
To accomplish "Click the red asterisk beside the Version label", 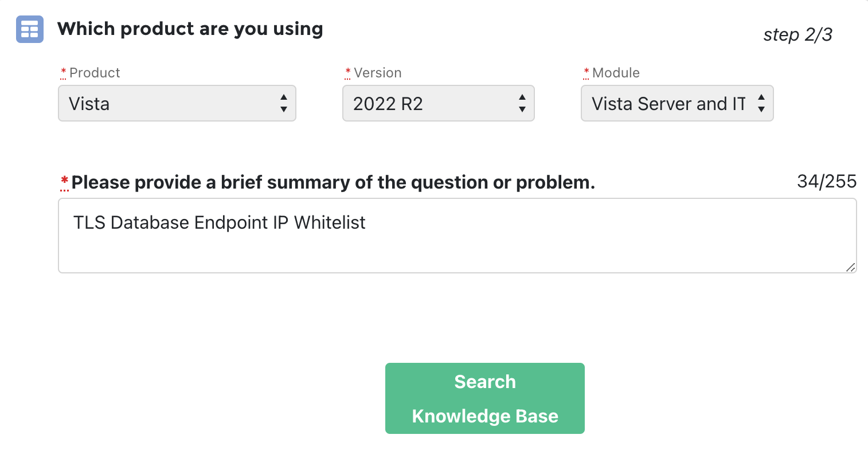I will click(x=348, y=73).
